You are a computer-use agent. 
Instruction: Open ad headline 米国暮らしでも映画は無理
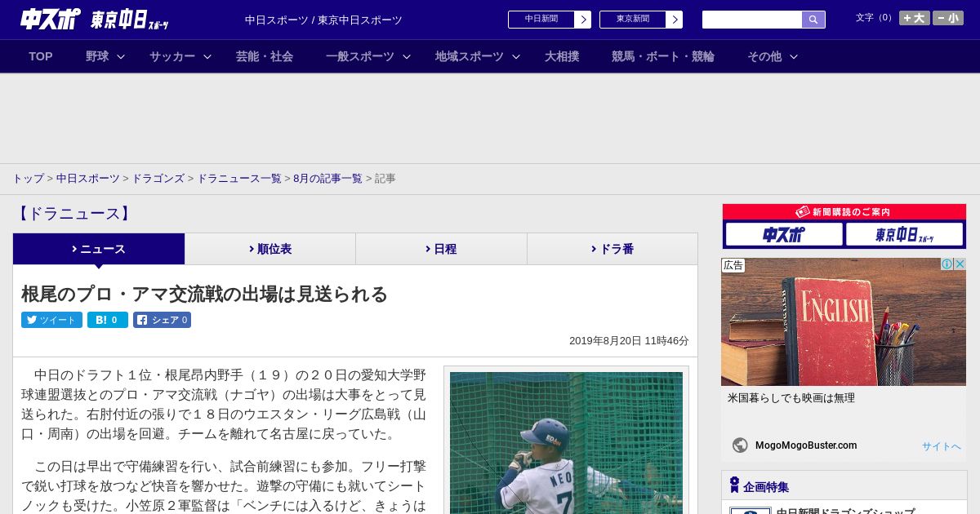[791, 398]
